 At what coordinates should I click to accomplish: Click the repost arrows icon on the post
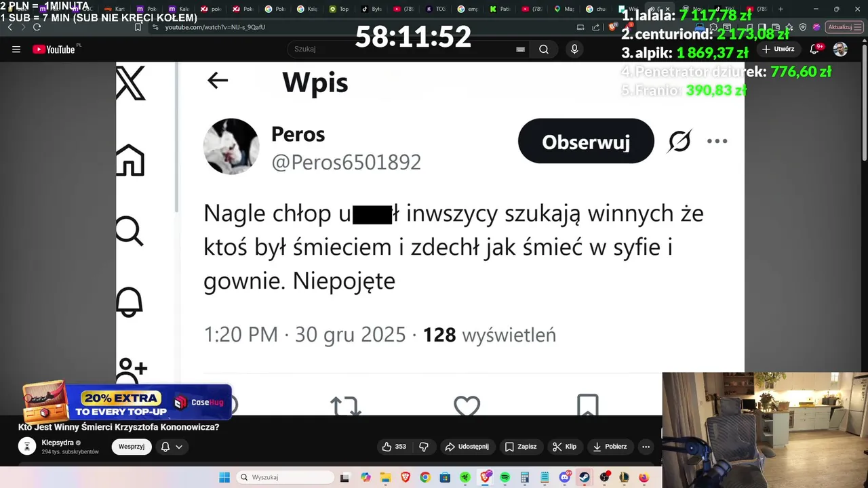pyautogui.click(x=344, y=405)
